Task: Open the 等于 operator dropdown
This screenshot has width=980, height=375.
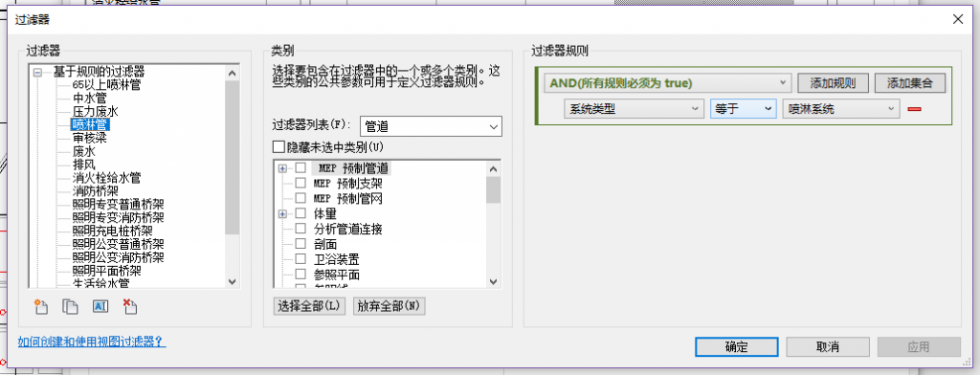Action: click(743, 109)
